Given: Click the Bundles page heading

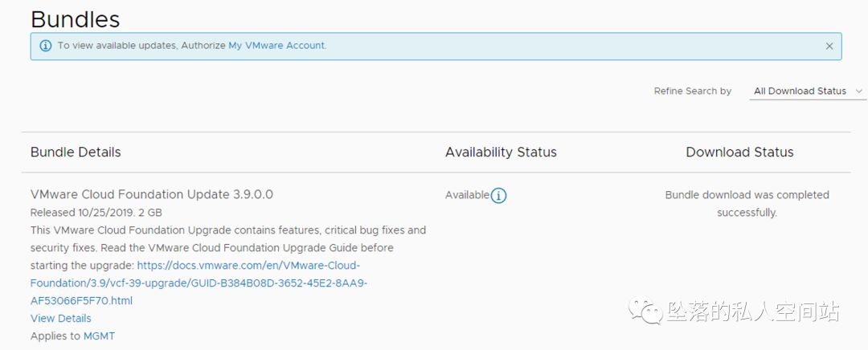Looking at the screenshot, I should click(75, 19).
